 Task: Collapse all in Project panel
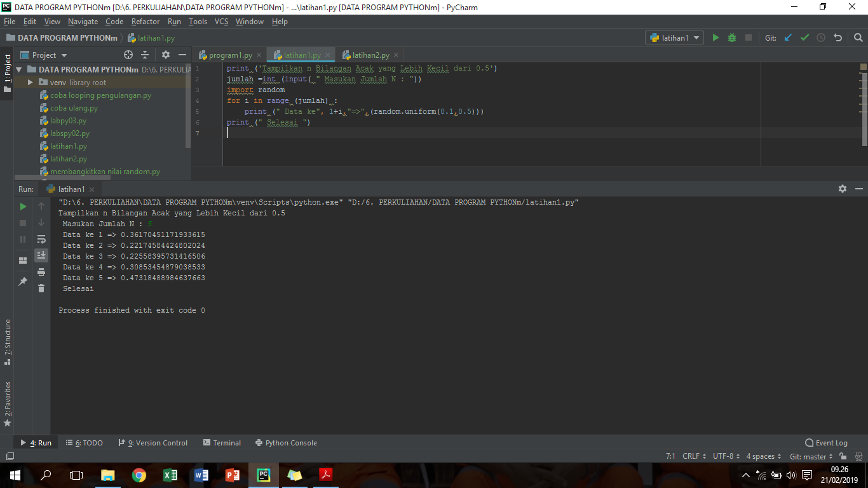coord(145,55)
